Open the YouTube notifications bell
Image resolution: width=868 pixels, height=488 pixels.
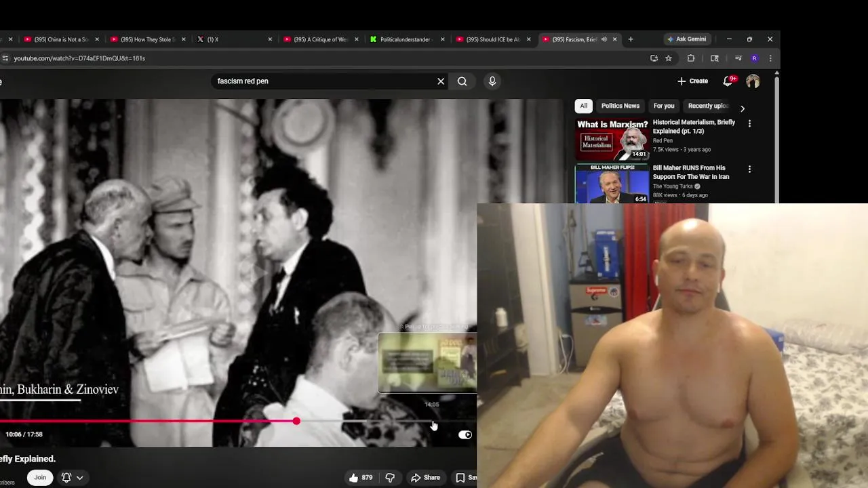(x=728, y=81)
